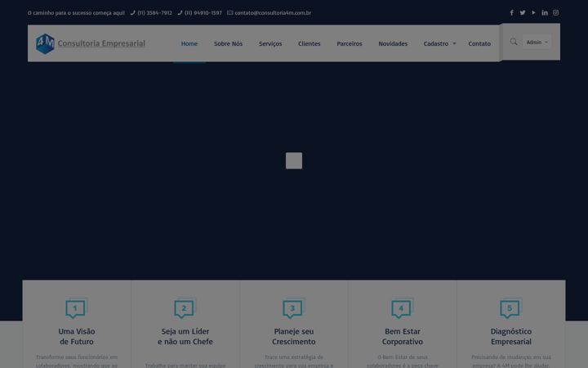The height and width of the screenshot is (368, 588).
Task: Open the Facebook social icon
Action: [x=511, y=13]
